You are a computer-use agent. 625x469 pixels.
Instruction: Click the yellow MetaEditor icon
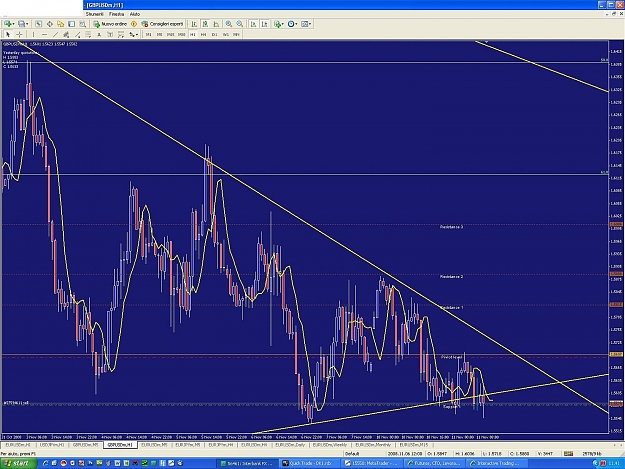[x=134, y=24]
